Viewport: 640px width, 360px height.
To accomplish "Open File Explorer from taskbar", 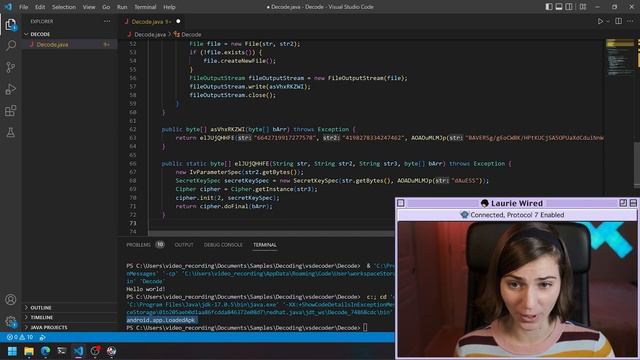I will pos(29,351).
